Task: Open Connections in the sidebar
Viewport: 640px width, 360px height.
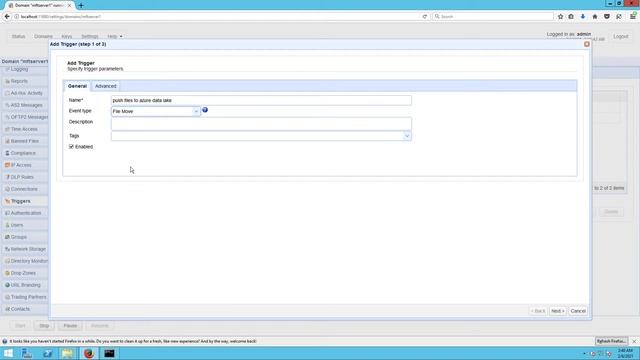Action: (24, 189)
